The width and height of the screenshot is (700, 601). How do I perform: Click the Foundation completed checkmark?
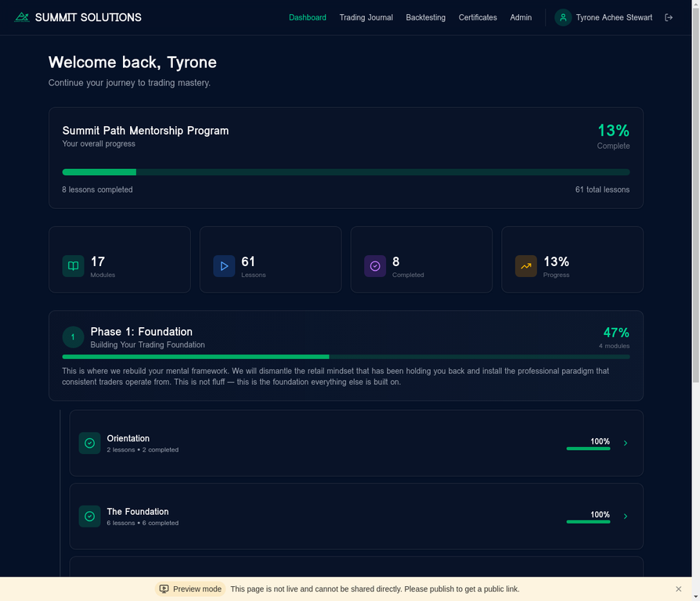pos(89,516)
